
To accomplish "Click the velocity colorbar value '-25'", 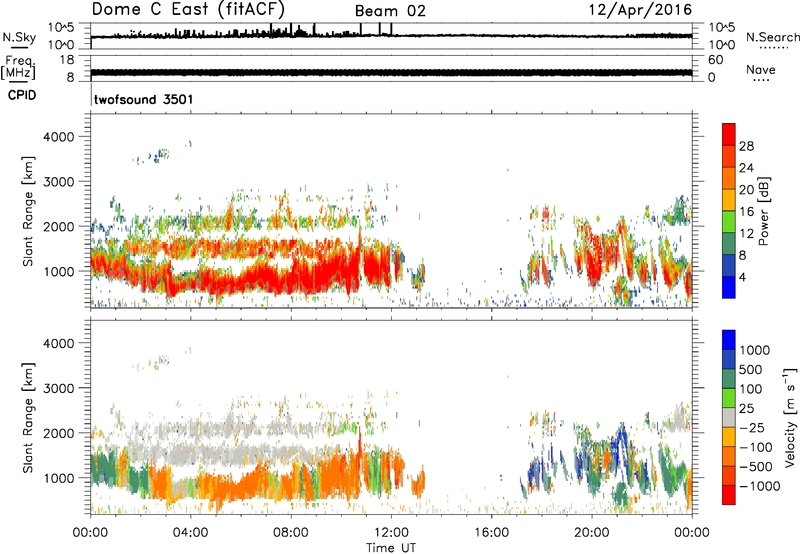I will point(755,427).
